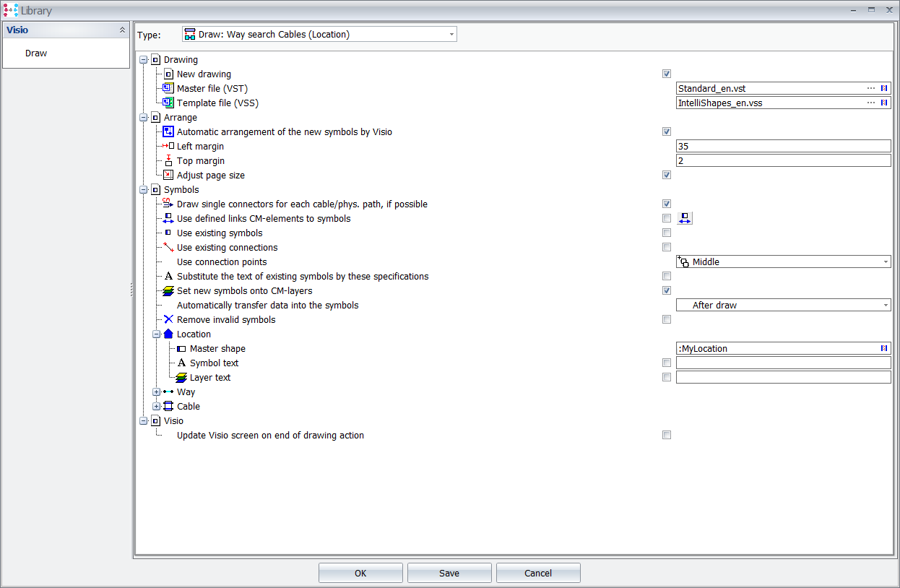The image size is (900, 588).
Task: Click the blue icon in Master file field
Action: click(883, 88)
